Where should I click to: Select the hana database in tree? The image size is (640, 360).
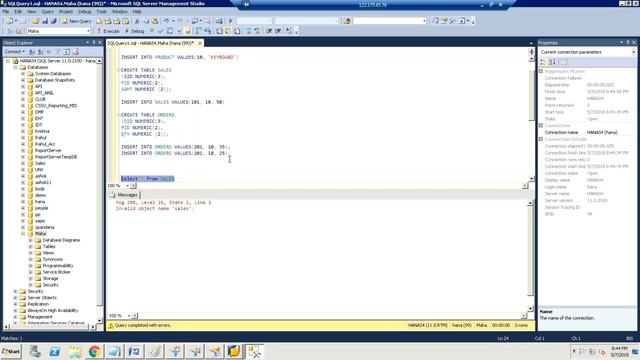pos(40,202)
